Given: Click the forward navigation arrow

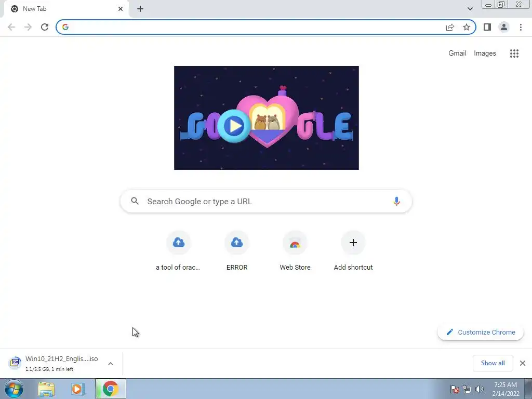Looking at the screenshot, I should tap(28, 27).
